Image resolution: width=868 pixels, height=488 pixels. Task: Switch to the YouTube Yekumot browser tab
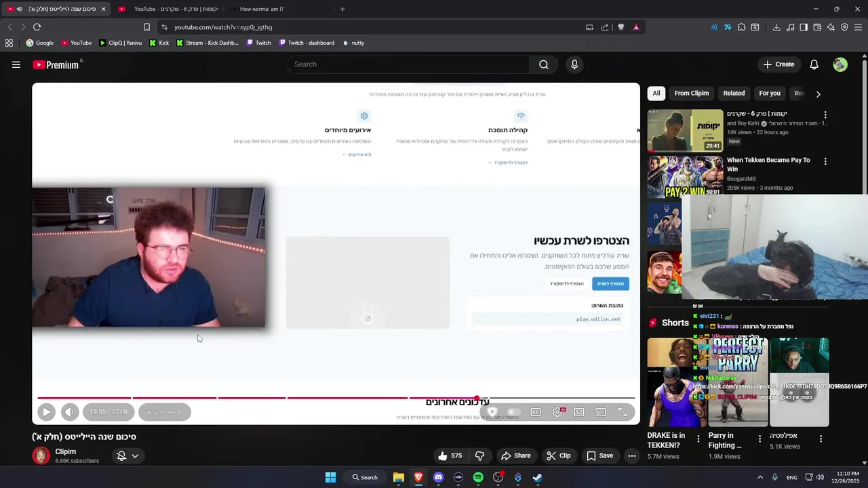pyautogui.click(x=170, y=9)
